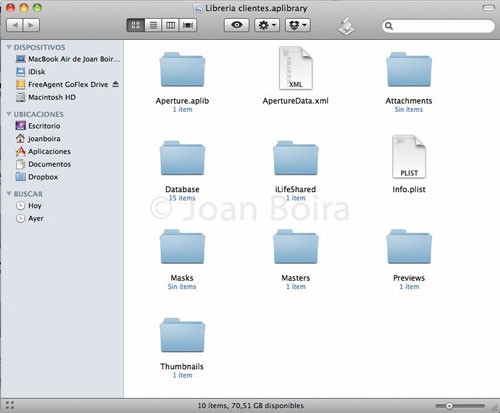The image size is (500, 413).
Task: Open the Dropbox toolbar dropdown menu
Action: [298, 25]
